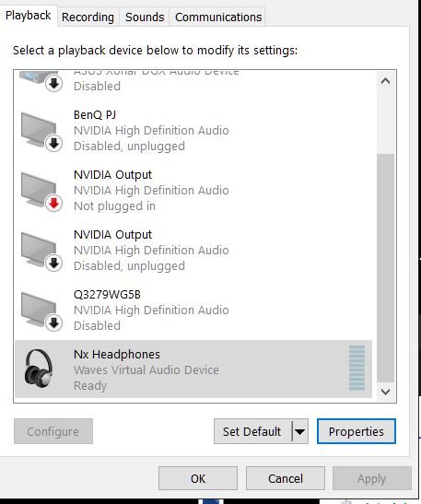Click the red not-plugged-in arrow badge

(53, 204)
